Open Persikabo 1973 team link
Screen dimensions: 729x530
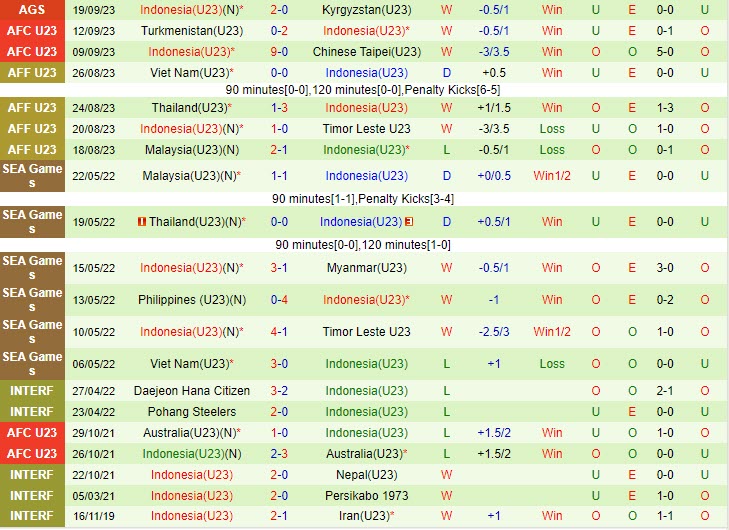(366, 496)
